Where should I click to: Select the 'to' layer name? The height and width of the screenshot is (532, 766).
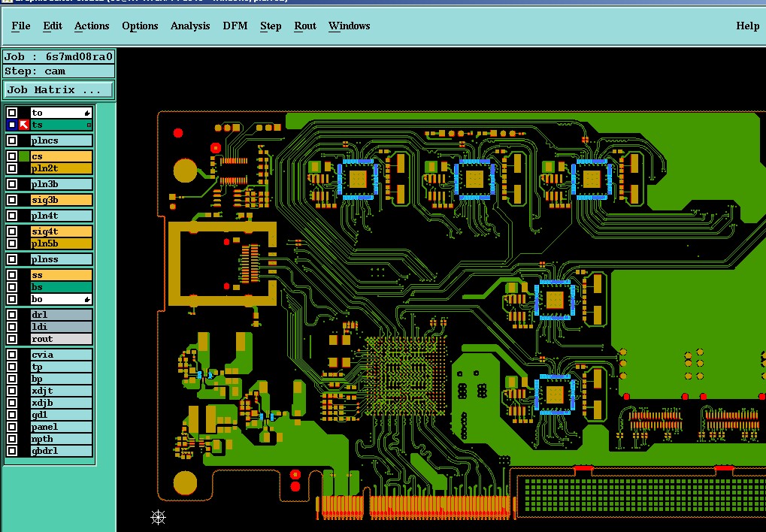pos(61,113)
